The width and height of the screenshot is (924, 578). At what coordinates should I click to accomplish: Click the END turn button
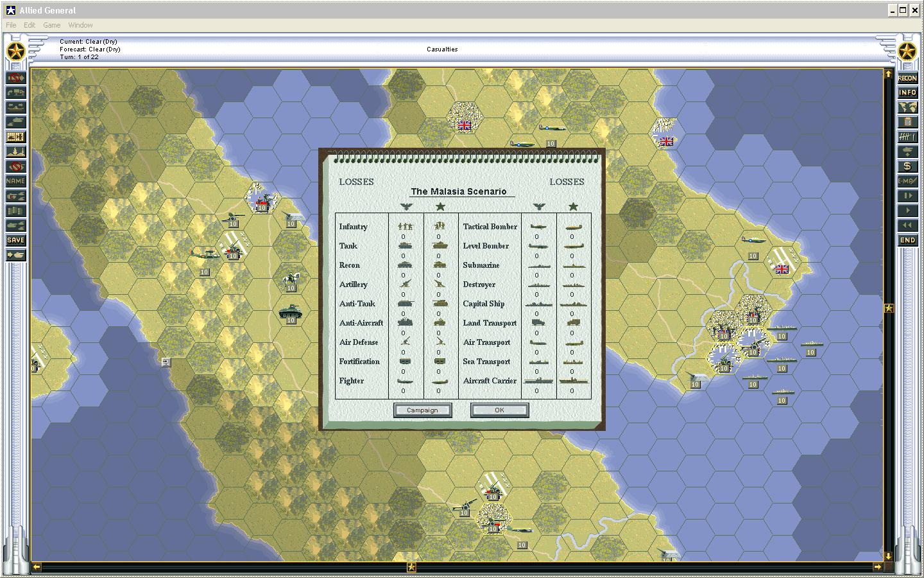tap(907, 240)
